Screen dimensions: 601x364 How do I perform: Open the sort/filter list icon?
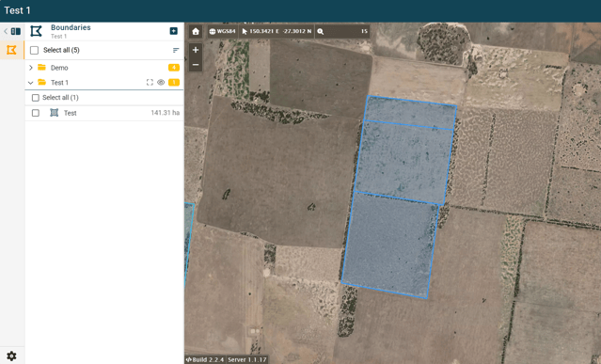176,50
